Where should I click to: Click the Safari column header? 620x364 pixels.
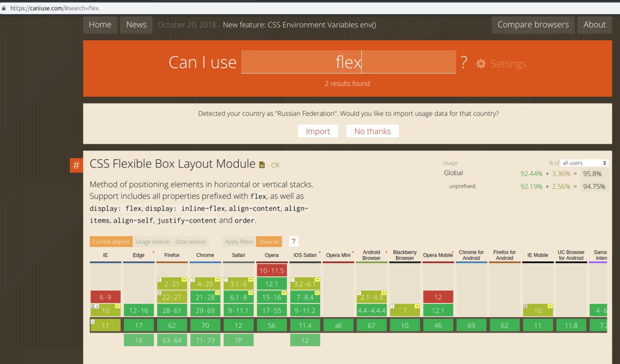[x=238, y=255]
